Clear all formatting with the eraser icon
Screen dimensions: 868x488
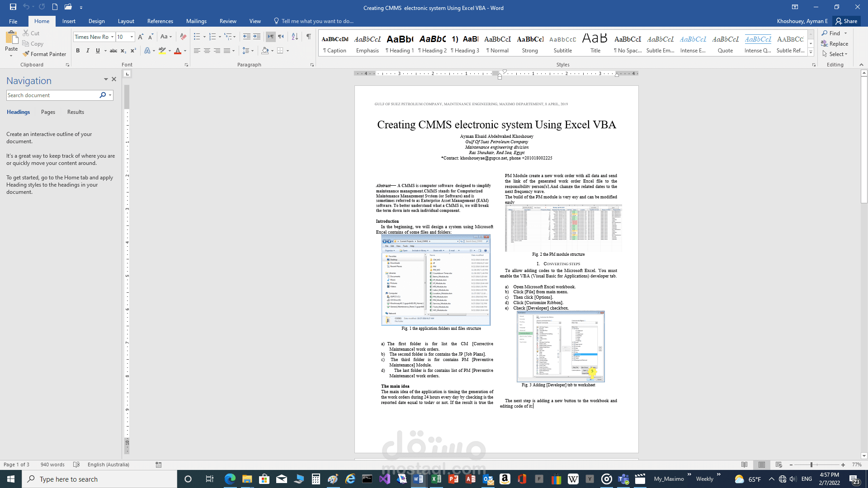183,37
